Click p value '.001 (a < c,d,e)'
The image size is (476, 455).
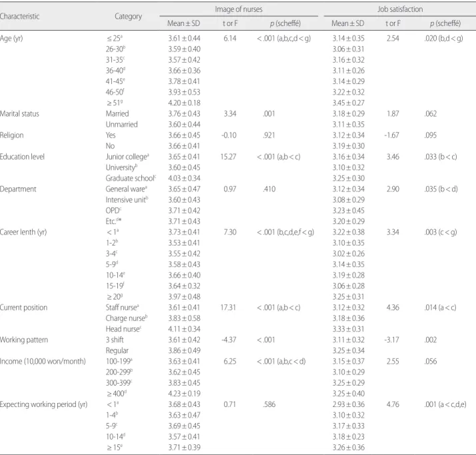pos(445,404)
